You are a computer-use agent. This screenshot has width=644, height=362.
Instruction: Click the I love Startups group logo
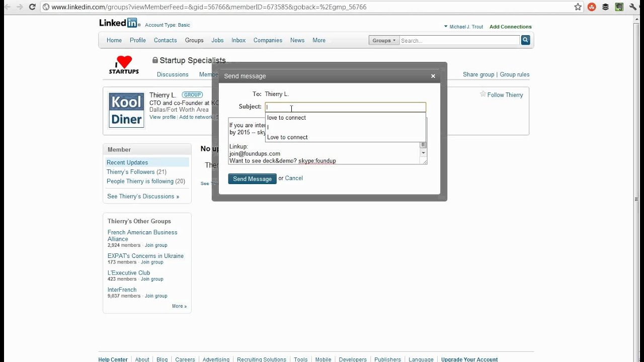click(124, 65)
